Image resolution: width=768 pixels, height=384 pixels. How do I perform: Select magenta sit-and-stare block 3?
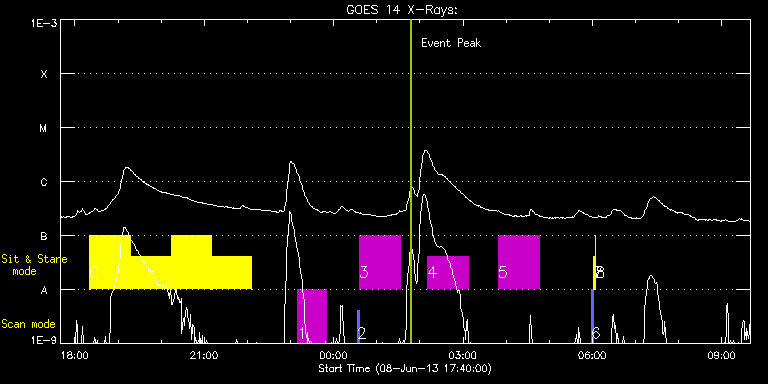pos(380,262)
